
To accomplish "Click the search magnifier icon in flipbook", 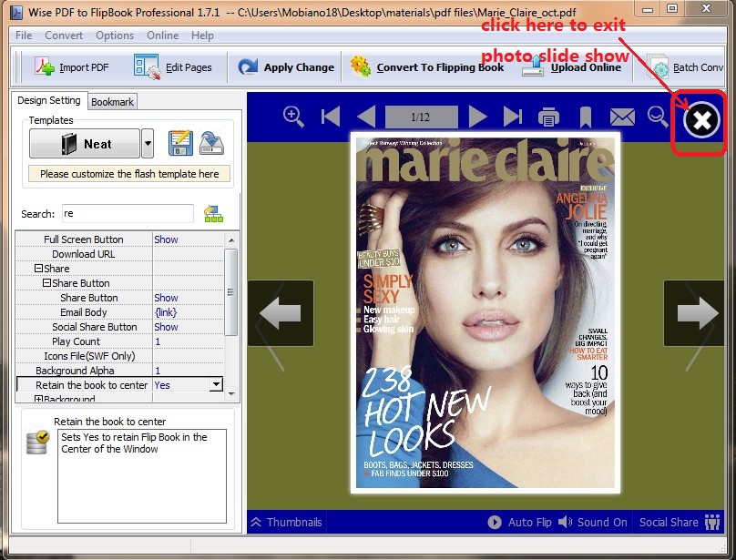I will tap(658, 117).
